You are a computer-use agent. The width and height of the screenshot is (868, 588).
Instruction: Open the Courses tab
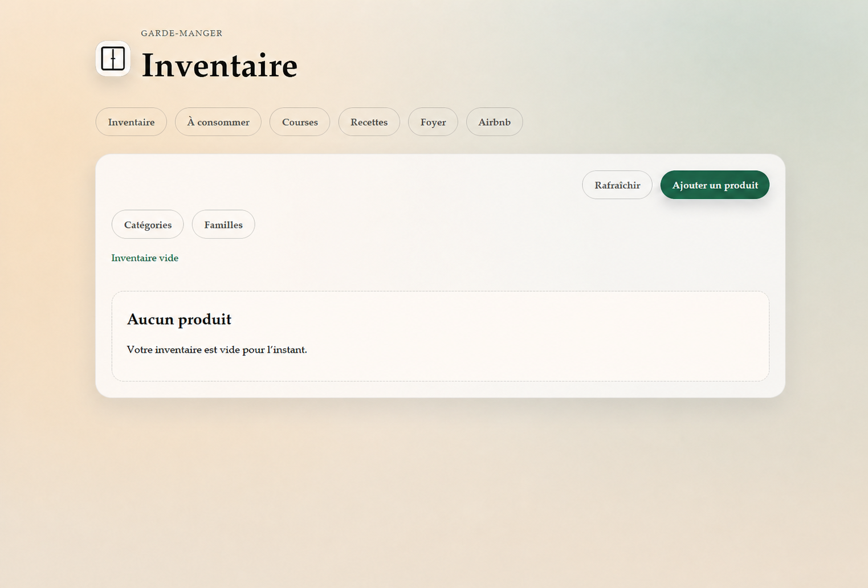(300, 122)
